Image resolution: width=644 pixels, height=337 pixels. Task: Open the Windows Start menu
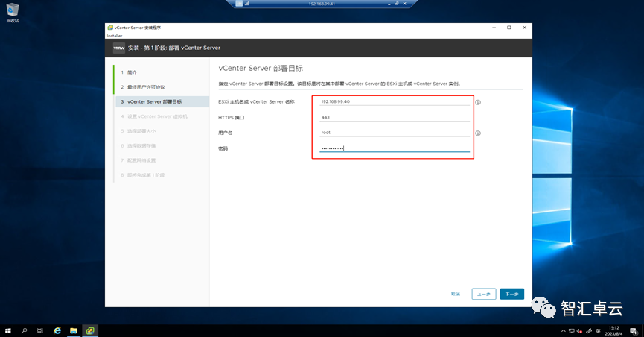[7, 330]
